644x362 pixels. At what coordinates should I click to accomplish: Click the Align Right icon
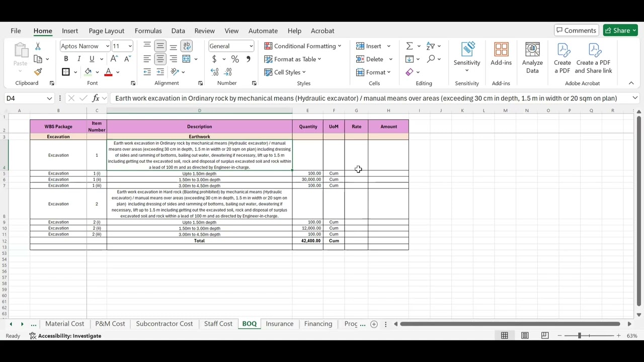(173, 59)
